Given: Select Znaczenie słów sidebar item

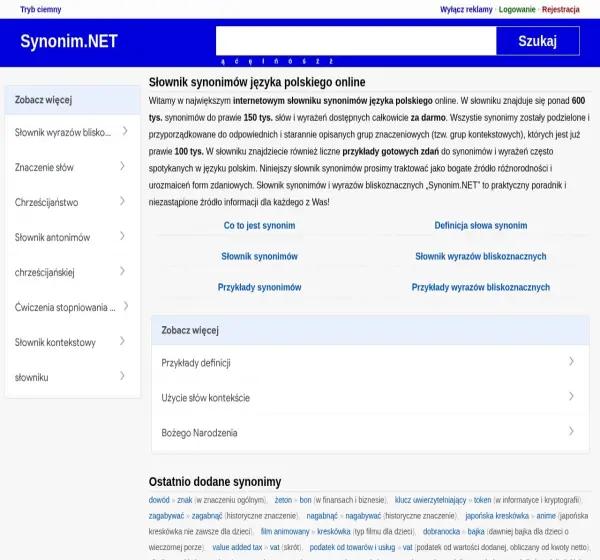Looking at the screenshot, I should point(73,167).
